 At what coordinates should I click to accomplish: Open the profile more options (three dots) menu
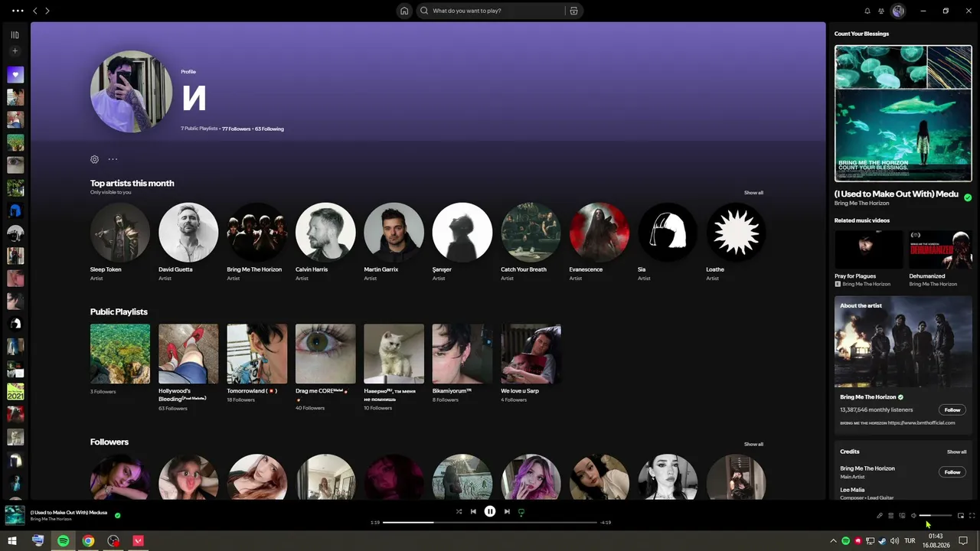point(113,159)
